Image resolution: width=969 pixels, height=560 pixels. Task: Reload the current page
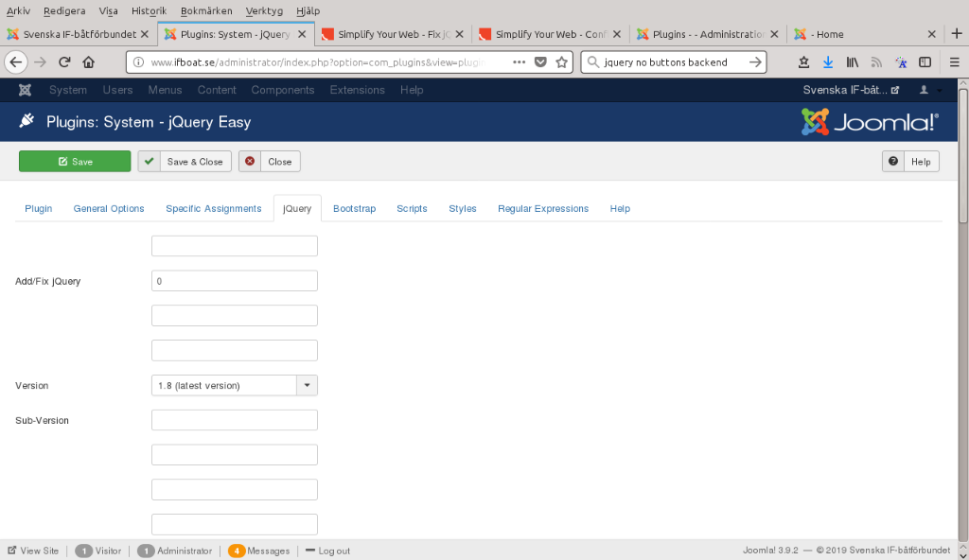[64, 62]
